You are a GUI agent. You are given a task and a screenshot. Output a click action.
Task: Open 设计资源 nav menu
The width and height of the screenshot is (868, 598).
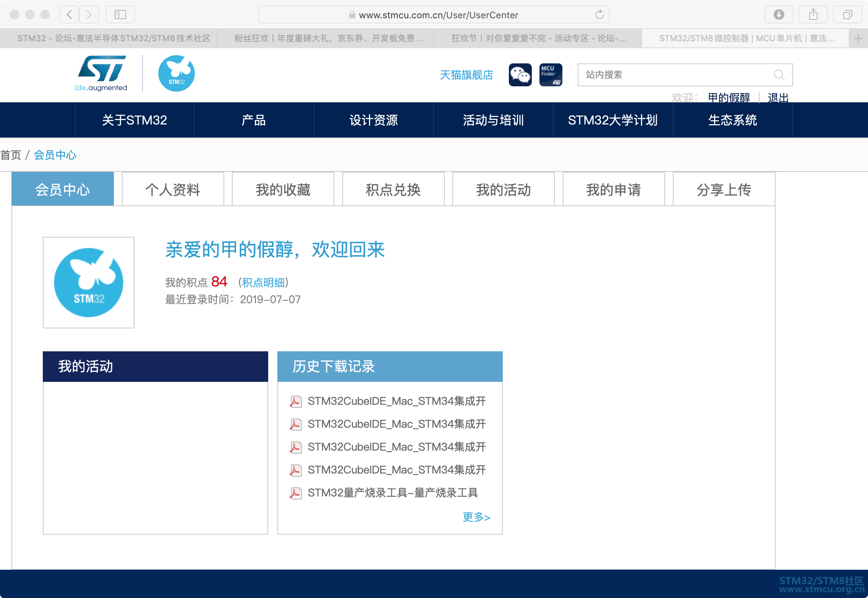(x=374, y=120)
